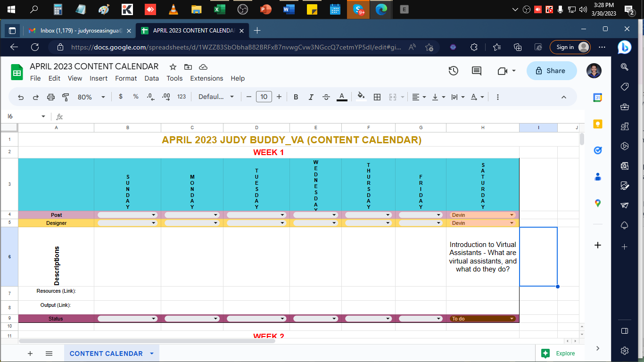Click the browser Sign in button
Screen dimensions: 644x362
pos(570,47)
